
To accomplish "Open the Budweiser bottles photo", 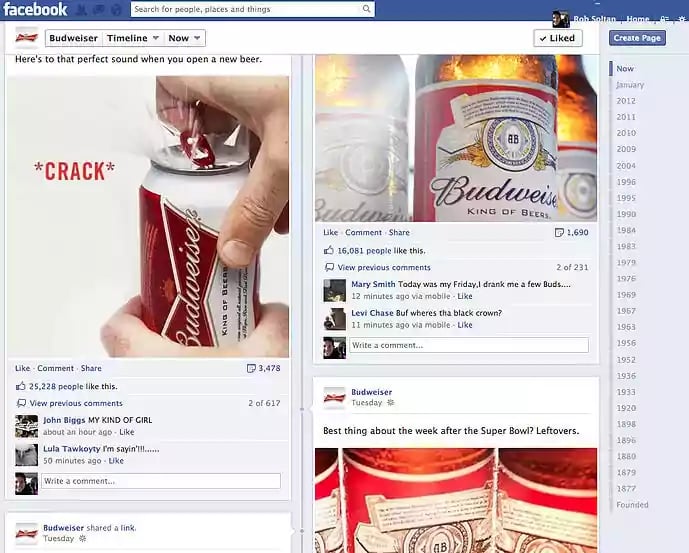I will (x=456, y=138).
